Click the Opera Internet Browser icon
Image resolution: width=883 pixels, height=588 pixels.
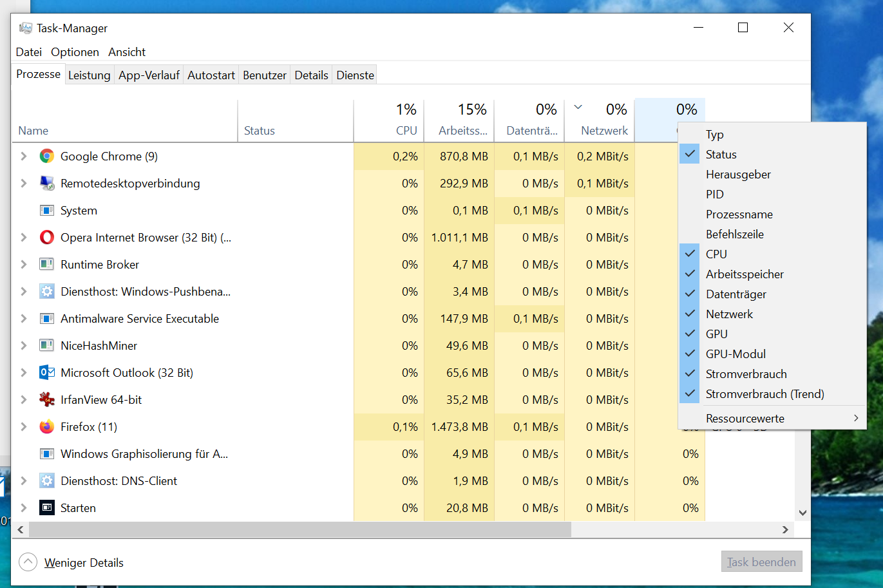[47, 238]
